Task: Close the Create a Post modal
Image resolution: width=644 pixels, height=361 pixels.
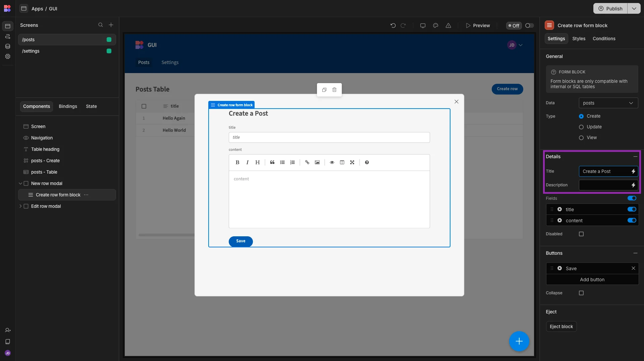Action: 457,102
